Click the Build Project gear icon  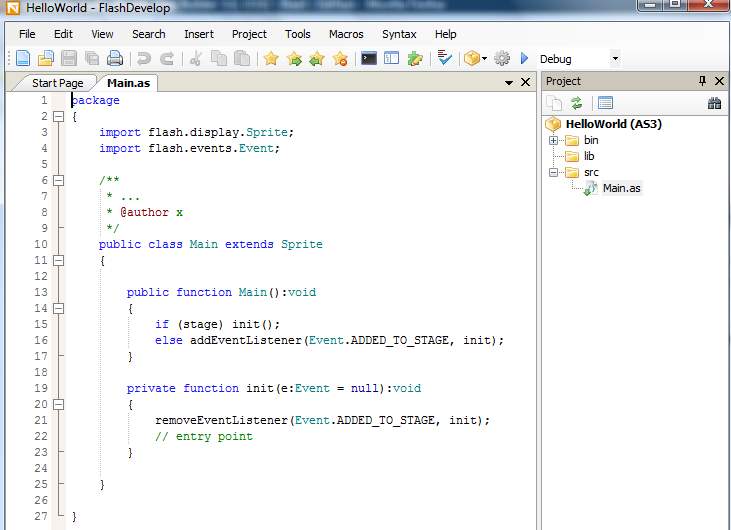point(502,59)
